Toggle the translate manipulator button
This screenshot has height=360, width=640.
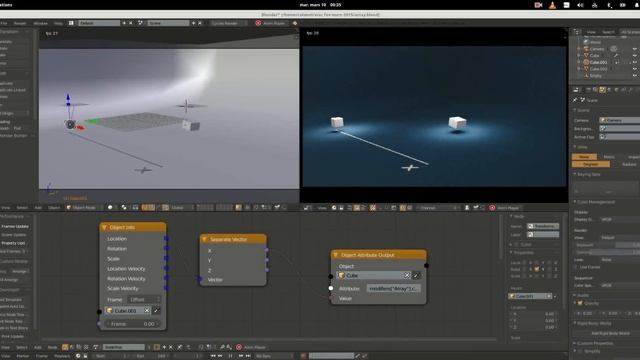click(x=151, y=208)
